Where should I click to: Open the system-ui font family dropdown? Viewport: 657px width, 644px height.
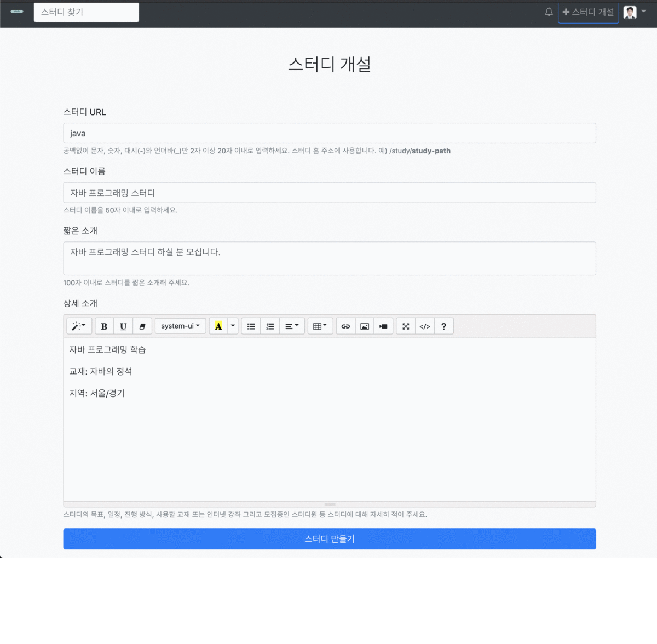click(180, 326)
